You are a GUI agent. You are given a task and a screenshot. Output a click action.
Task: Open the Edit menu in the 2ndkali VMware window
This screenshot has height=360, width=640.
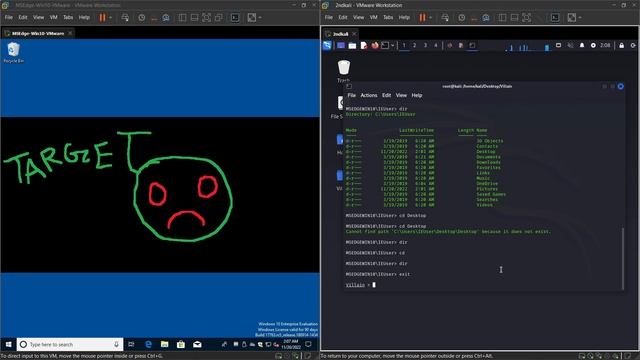[x=343, y=18]
